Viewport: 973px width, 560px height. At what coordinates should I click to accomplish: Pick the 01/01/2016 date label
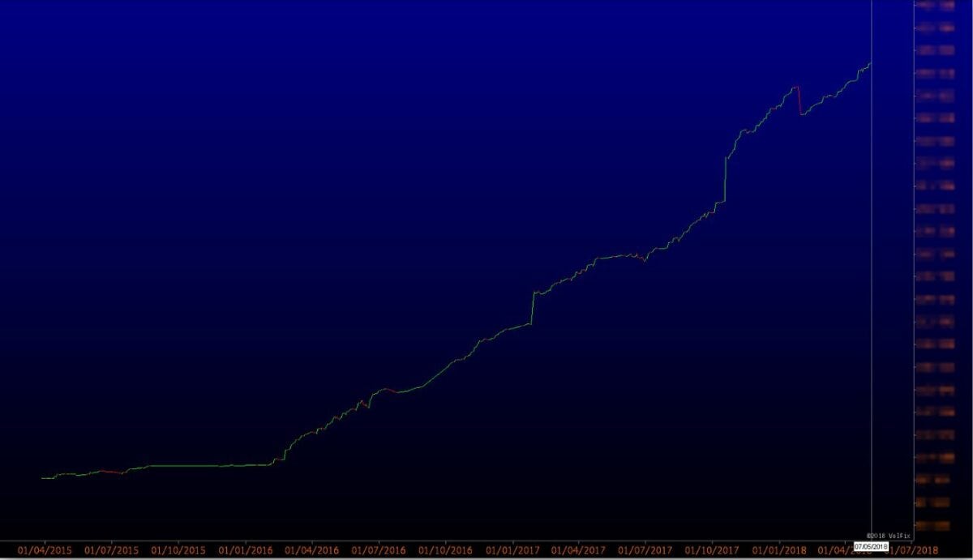click(x=246, y=550)
